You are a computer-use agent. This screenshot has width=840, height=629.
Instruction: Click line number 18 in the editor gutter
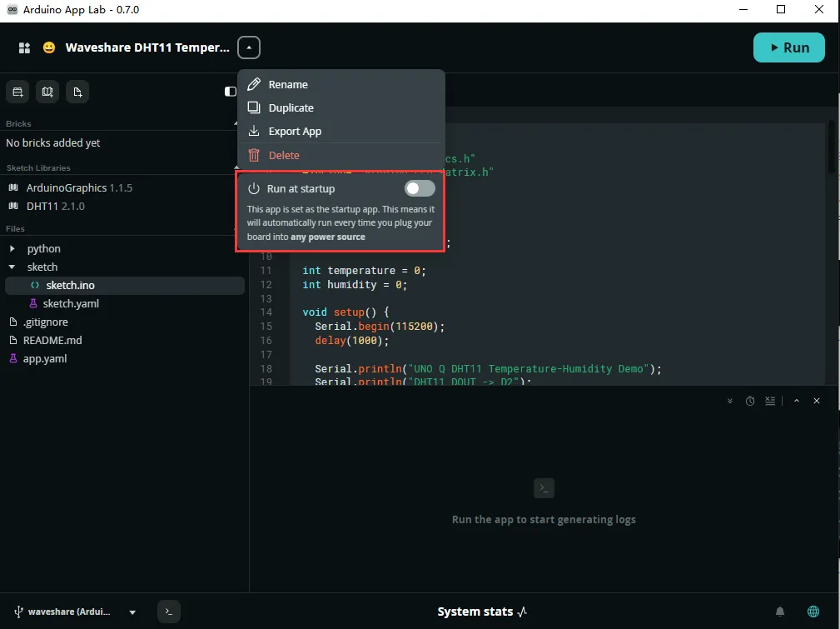tap(266, 369)
